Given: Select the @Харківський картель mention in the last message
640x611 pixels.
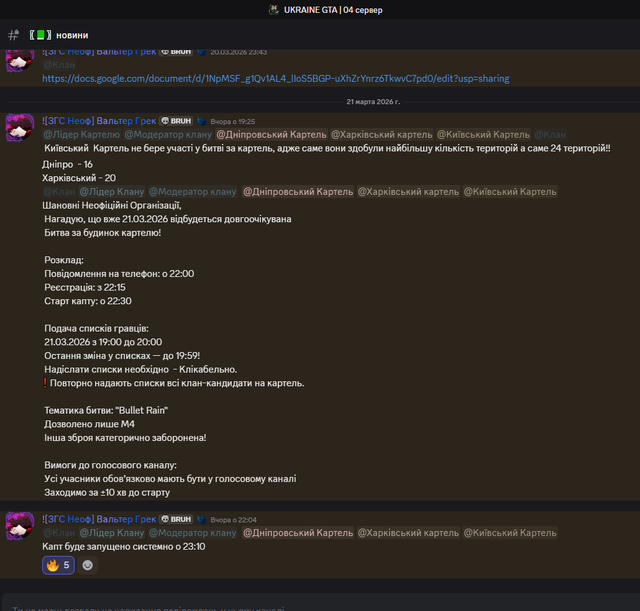Looking at the screenshot, I should coord(408,533).
